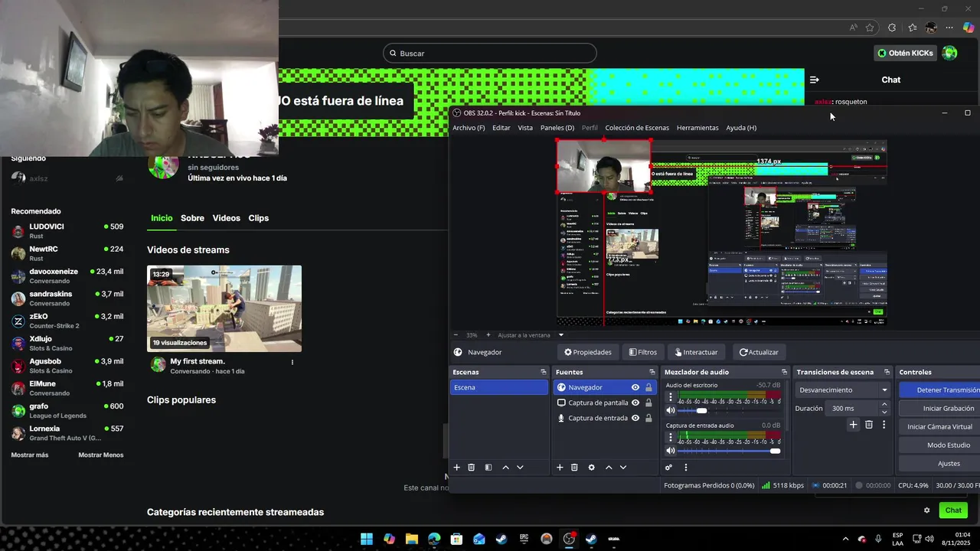Toggle visibility of Navegador source

click(635, 388)
